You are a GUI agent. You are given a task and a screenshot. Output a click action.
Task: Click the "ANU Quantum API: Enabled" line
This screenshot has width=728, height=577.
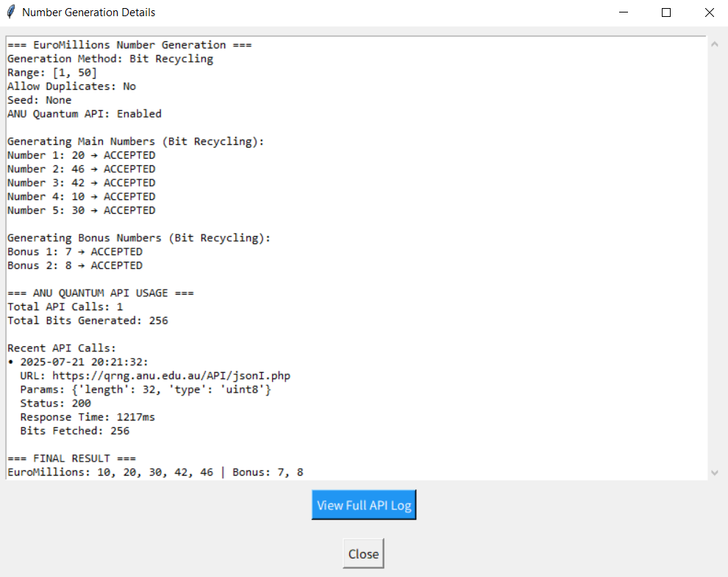85,114
